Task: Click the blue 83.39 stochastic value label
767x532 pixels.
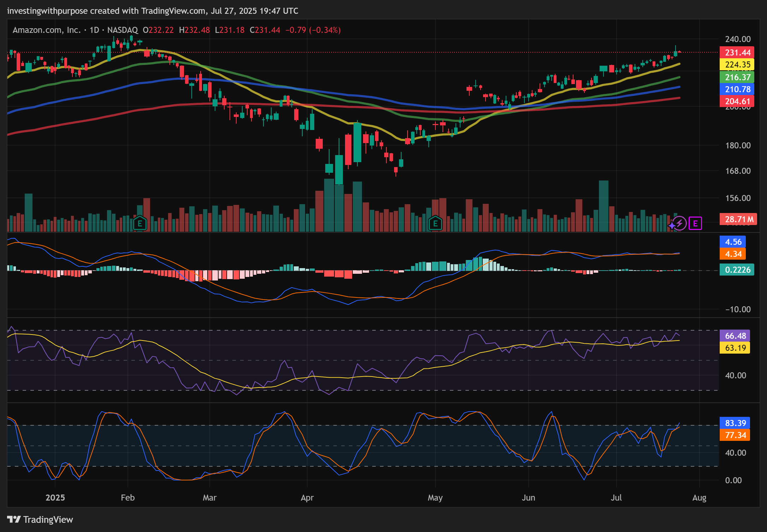Action: (x=735, y=423)
